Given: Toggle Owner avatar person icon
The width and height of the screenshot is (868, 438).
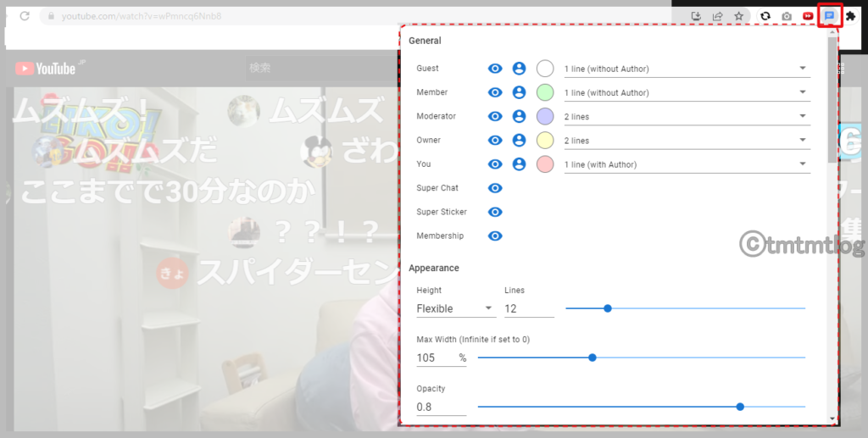Looking at the screenshot, I should click(519, 141).
